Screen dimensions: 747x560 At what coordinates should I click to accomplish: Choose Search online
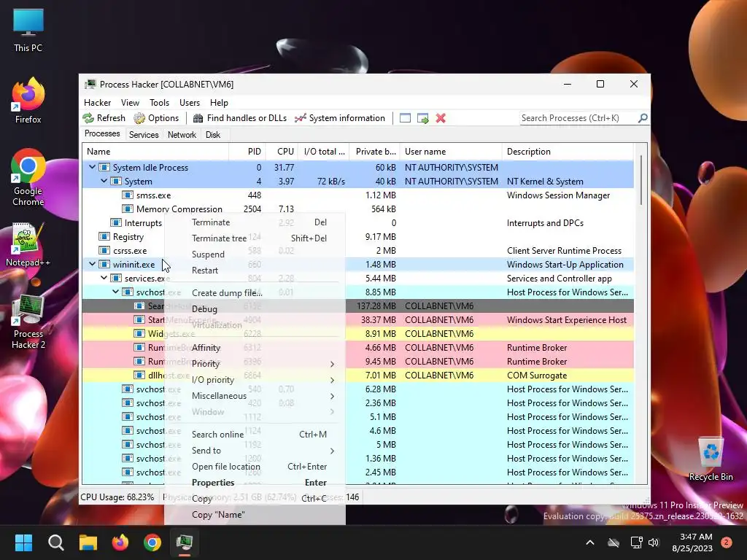[255, 435]
